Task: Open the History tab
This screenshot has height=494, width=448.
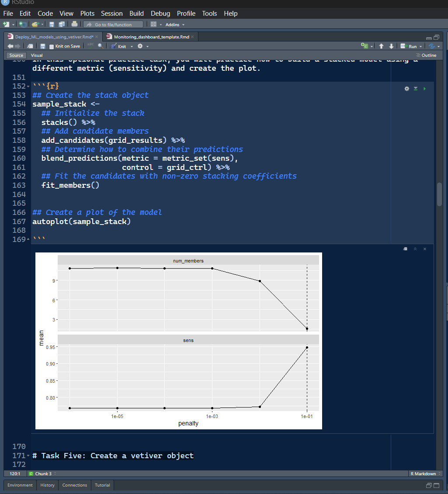Action: point(47,485)
